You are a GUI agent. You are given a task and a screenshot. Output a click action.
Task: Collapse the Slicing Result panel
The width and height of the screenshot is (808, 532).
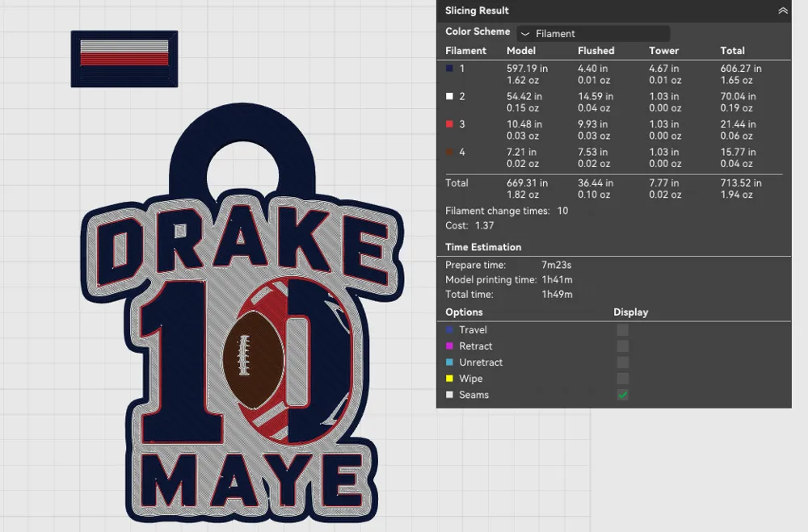(782, 10)
